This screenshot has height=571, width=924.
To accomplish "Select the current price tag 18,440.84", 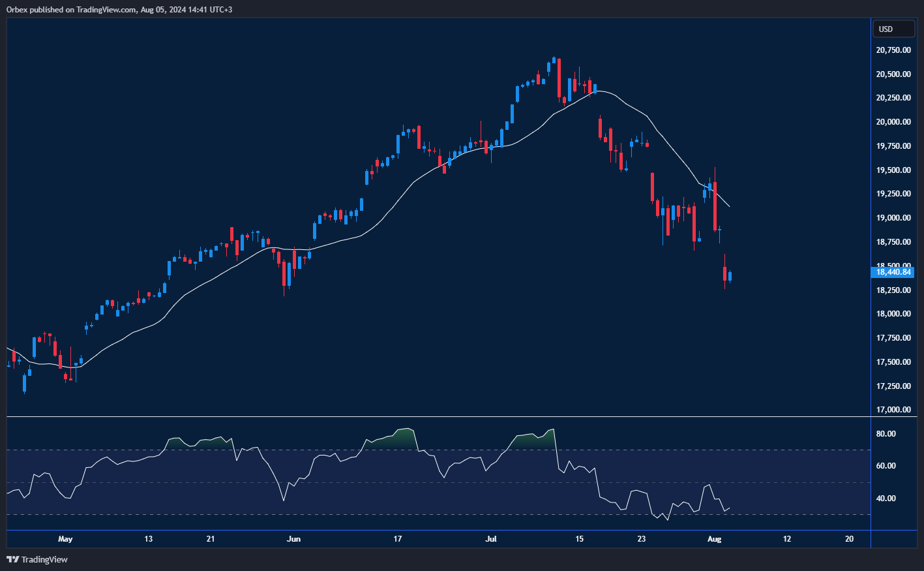I will point(893,273).
